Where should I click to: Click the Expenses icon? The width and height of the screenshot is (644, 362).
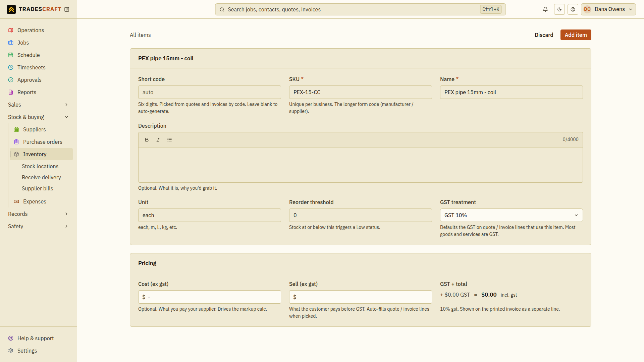click(16, 201)
